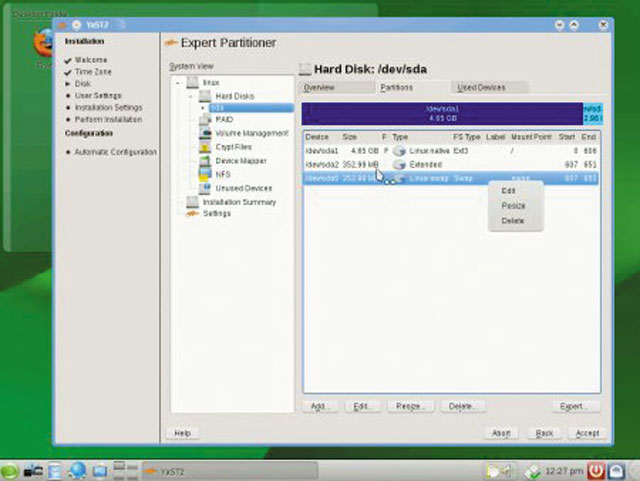Image resolution: width=640 pixels, height=481 pixels.
Task: Collapse the linux root tree node
Action: [177, 82]
